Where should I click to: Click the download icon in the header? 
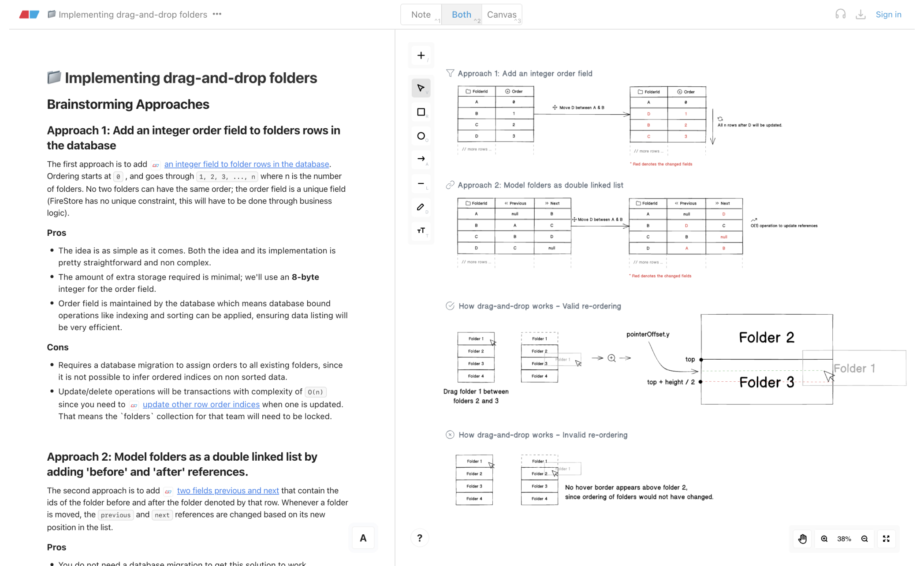860,15
